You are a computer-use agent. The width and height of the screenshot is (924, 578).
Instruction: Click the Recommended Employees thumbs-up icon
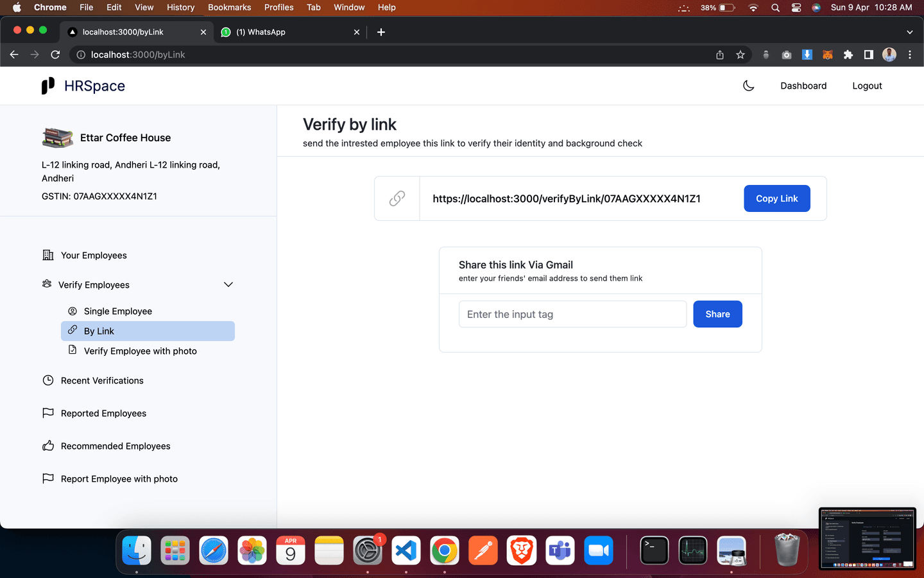(48, 446)
